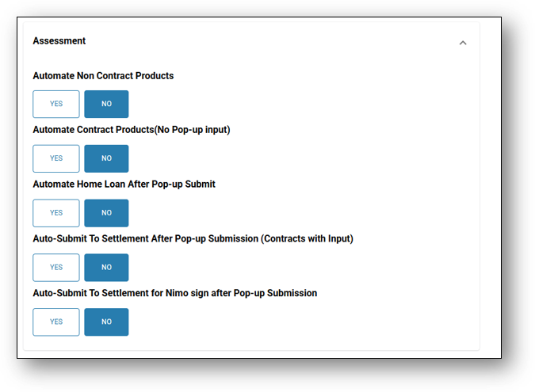Choose NO under Automate Contract Products
The image size is (535, 392).
(x=106, y=158)
